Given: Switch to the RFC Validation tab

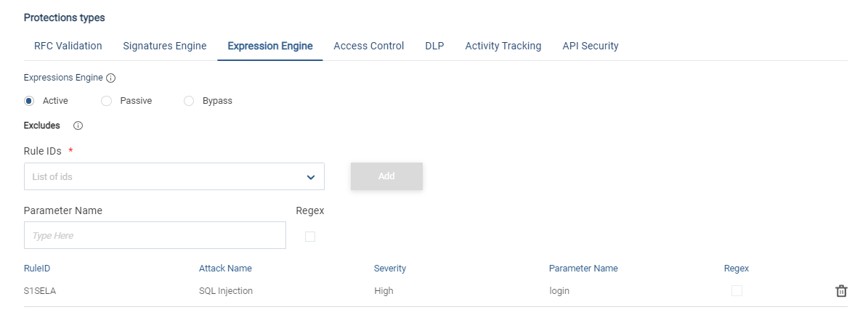Looking at the screenshot, I should 68,46.
